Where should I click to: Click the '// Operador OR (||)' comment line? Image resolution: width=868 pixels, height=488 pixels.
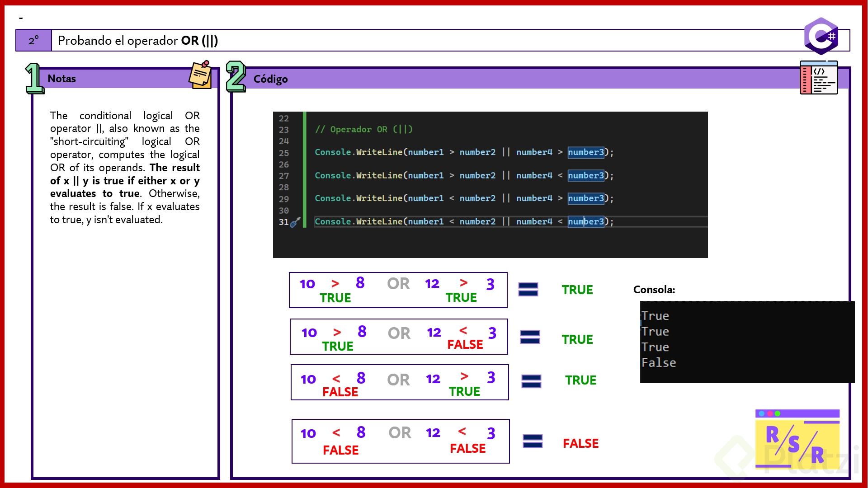tap(363, 129)
